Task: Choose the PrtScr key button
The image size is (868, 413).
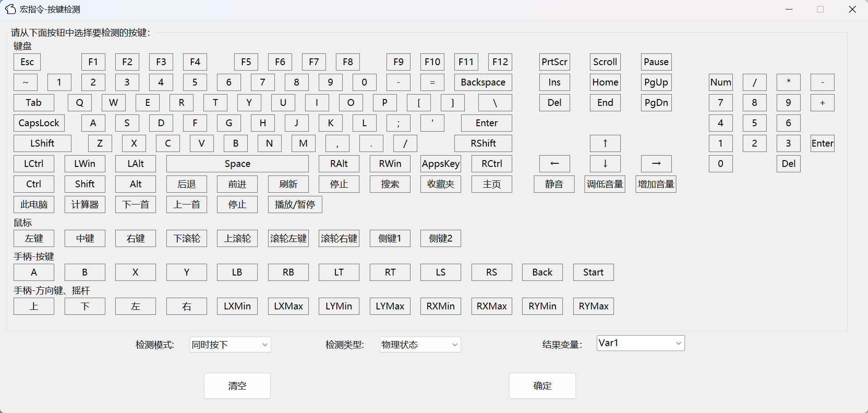Action: pyautogui.click(x=554, y=62)
